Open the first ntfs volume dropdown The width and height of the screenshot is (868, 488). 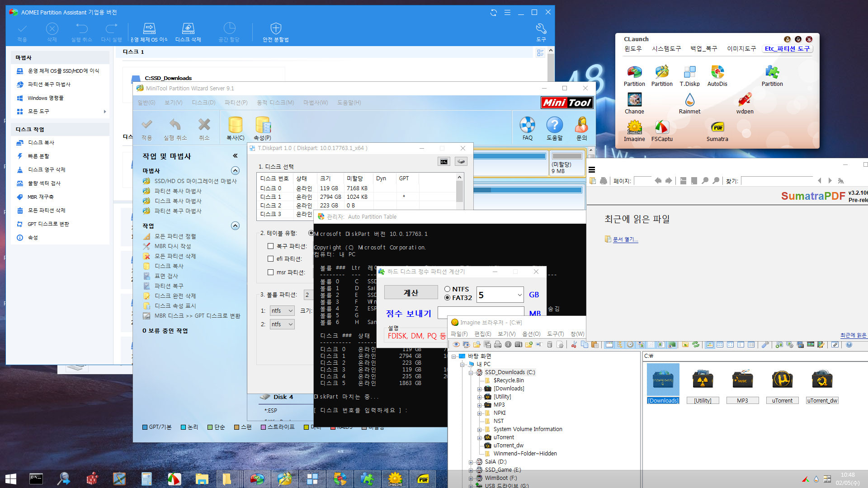(x=282, y=311)
